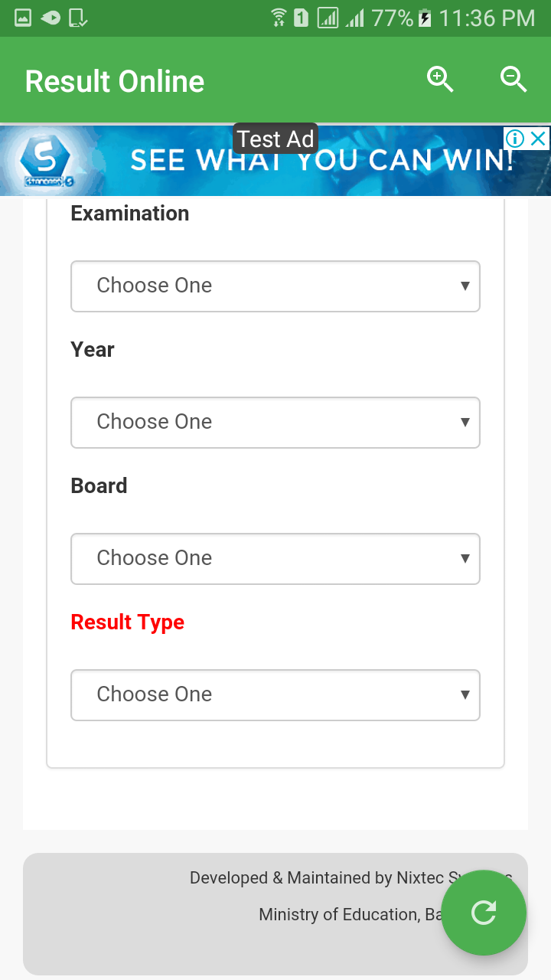Viewport: 551px width, 980px height.
Task: Open the Board dropdown
Action: click(275, 559)
